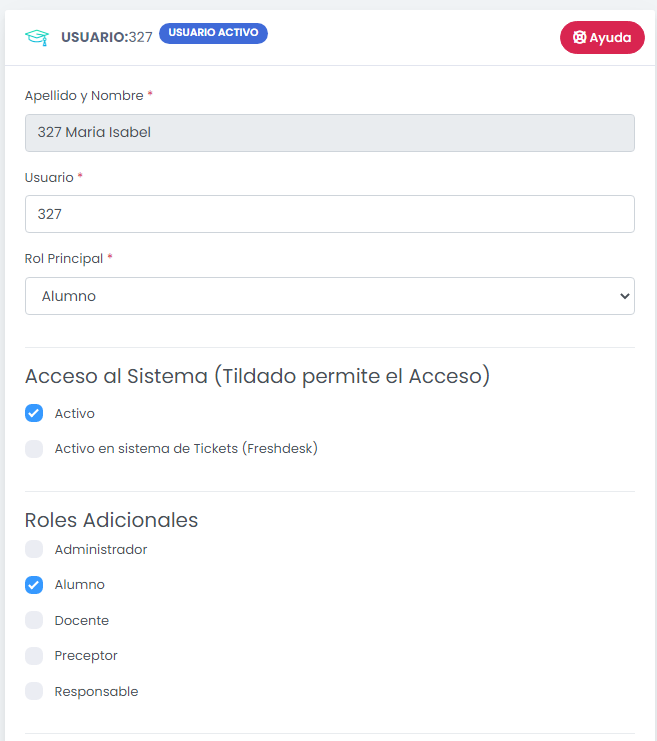Click the arrow on the Alumno select box
The width and height of the screenshot is (657, 741).
click(x=625, y=296)
